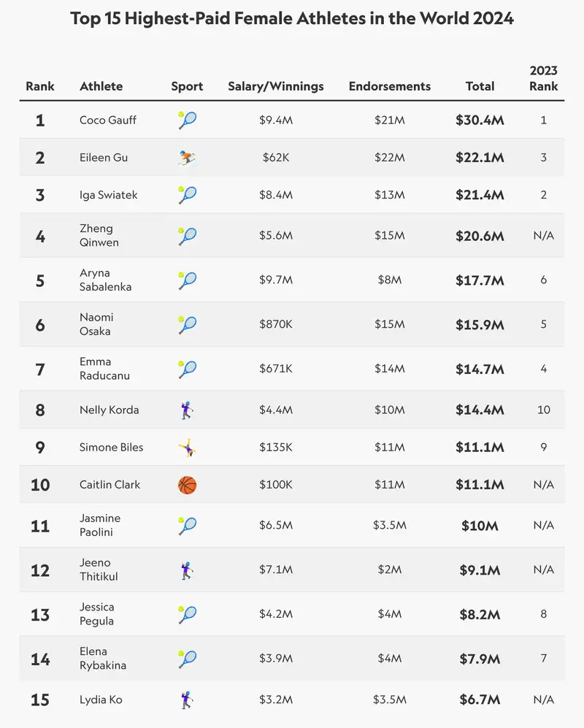
Task: Click the Total column header
Action: pyautogui.click(x=480, y=86)
